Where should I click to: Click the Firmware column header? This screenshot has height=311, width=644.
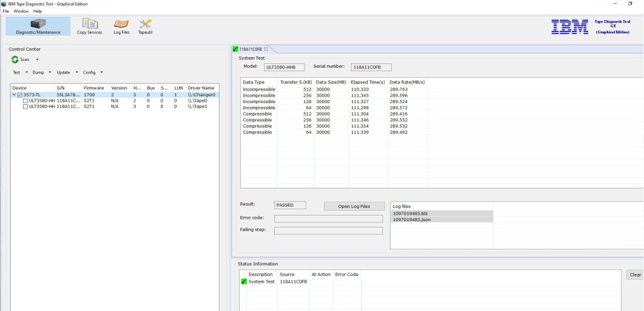point(96,88)
